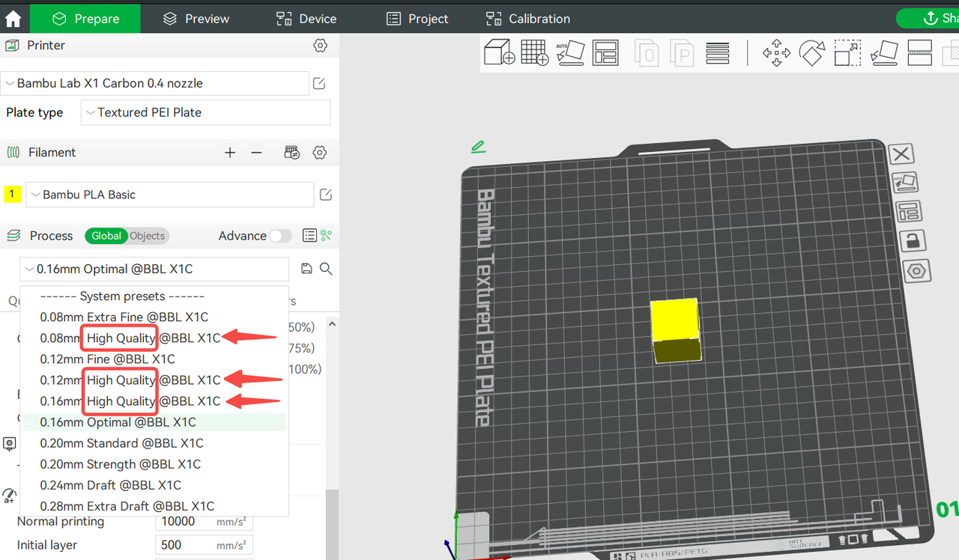Open filament settings gear icon
This screenshot has height=560, width=959.
pyautogui.click(x=320, y=153)
